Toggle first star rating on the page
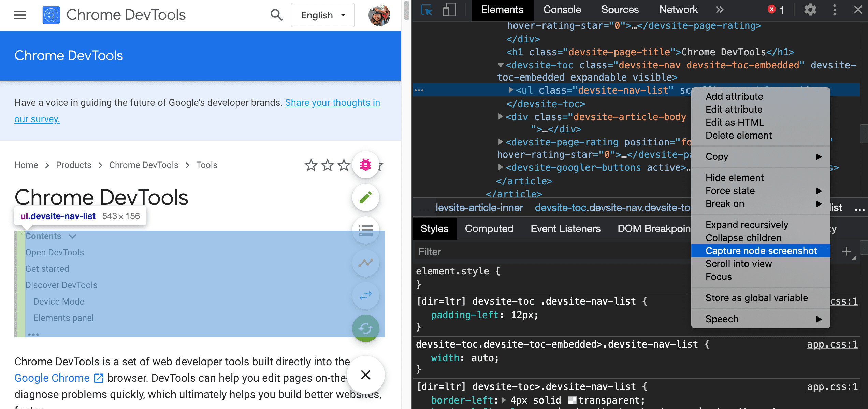The height and width of the screenshot is (409, 868). (311, 165)
